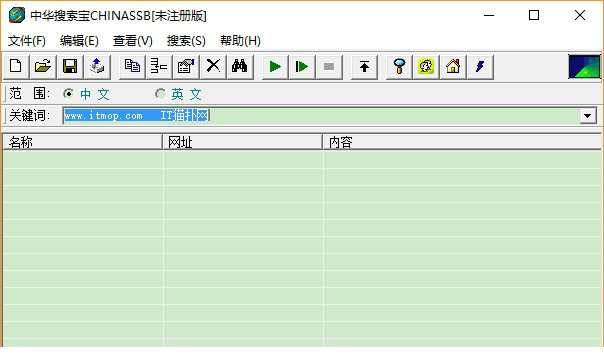Select the 中文 range radio button
Image resolution: width=604 pixels, height=360 pixels.
[x=69, y=94]
